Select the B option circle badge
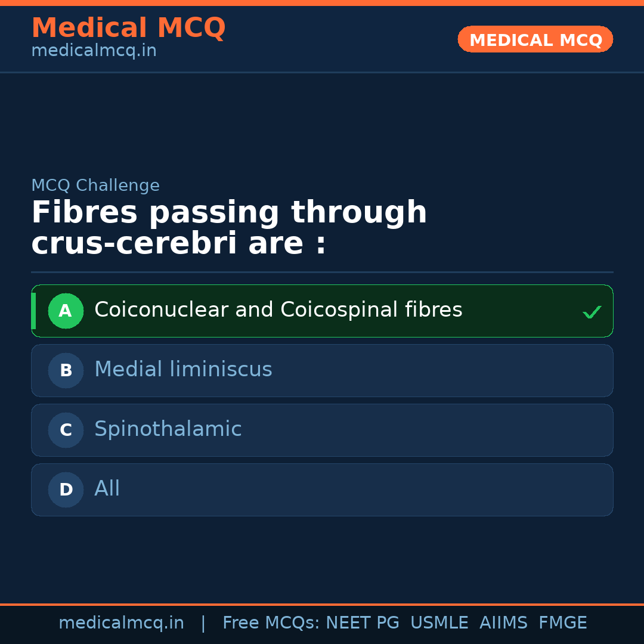 [66, 370]
